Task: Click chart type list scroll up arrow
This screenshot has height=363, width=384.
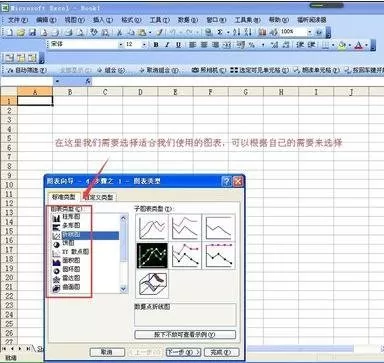Action: tap(124, 218)
